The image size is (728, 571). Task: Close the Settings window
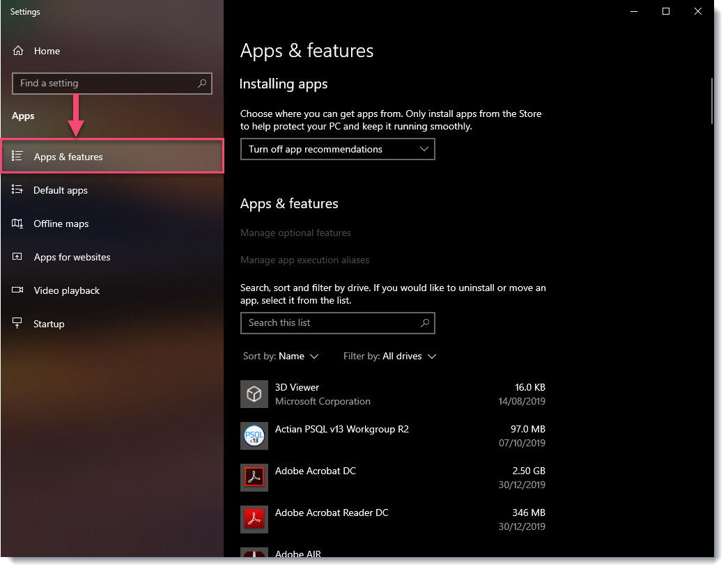click(698, 11)
